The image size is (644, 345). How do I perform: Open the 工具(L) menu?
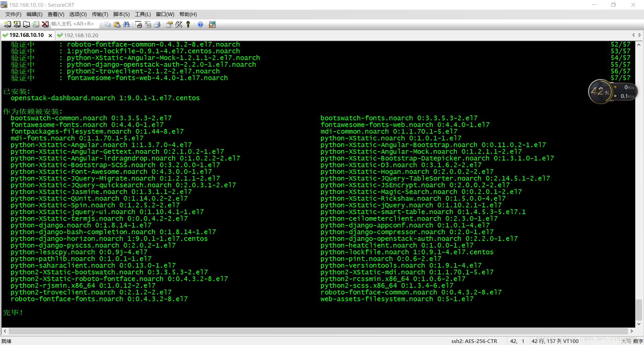click(x=143, y=14)
